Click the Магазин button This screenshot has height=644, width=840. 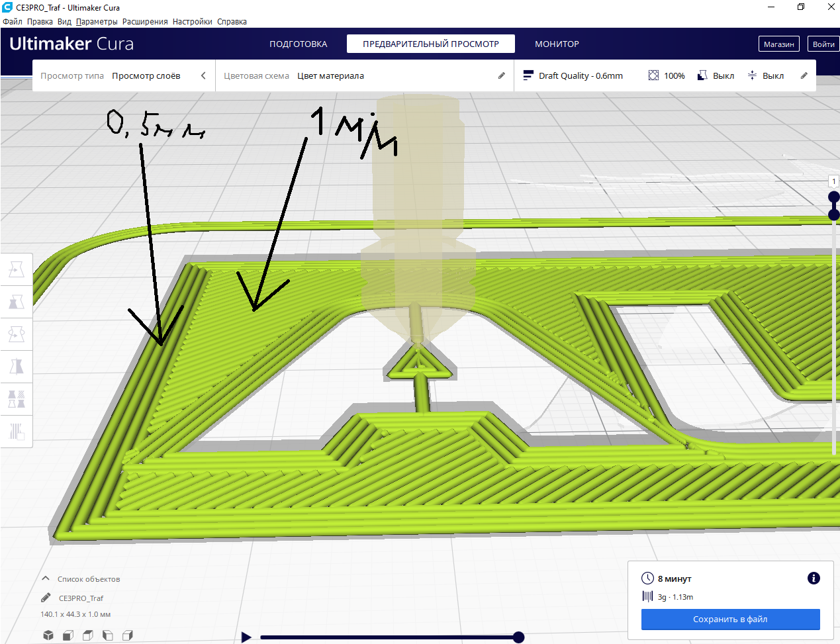click(x=778, y=44)
